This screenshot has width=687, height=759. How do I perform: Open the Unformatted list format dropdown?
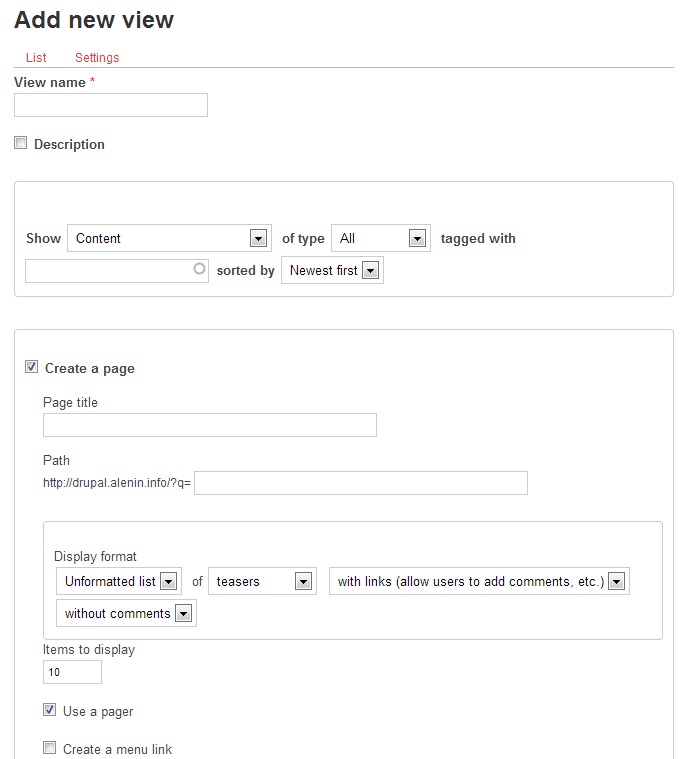click(x=119, y=581)
